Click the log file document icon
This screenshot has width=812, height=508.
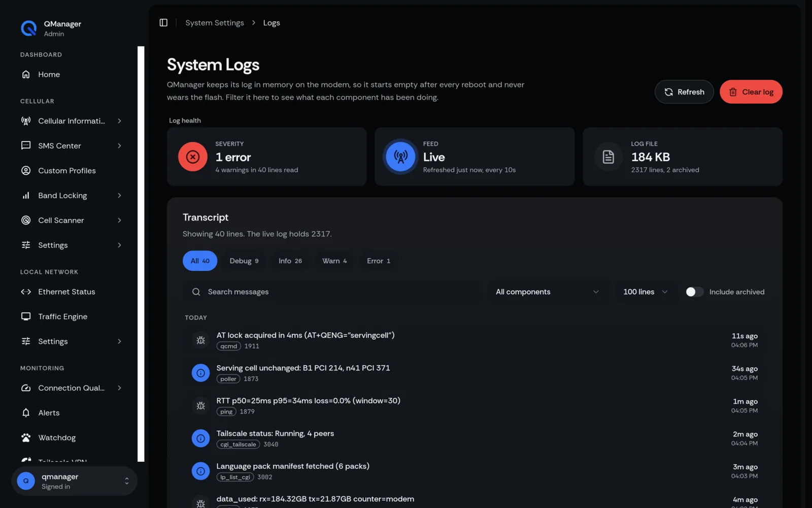click(608, 157)
